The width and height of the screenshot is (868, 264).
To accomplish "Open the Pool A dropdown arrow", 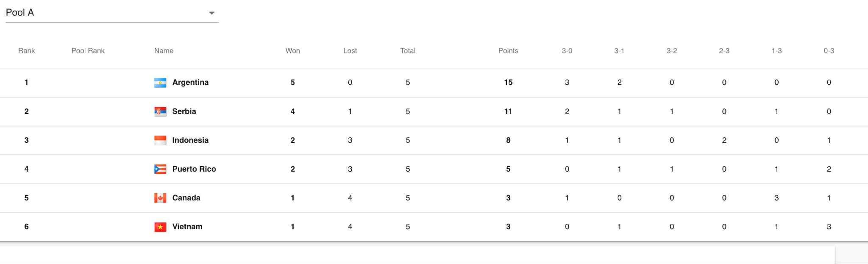I will point(211,13).
